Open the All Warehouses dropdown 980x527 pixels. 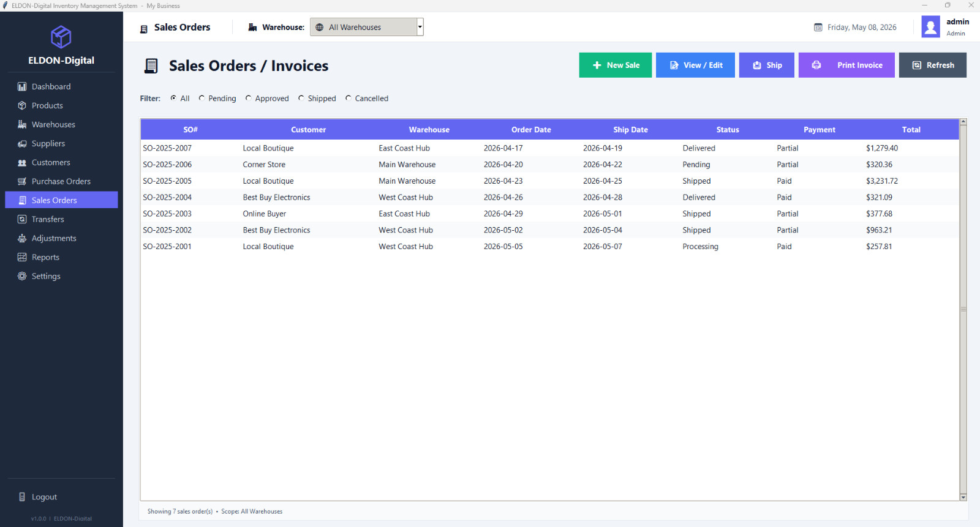pyautogui.click(x=367, y=27)
